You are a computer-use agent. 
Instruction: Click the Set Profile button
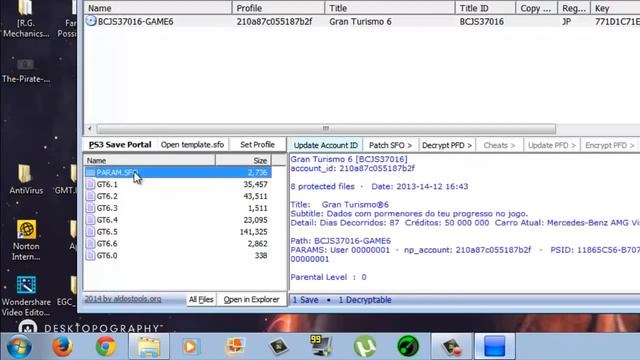point(257,144)
